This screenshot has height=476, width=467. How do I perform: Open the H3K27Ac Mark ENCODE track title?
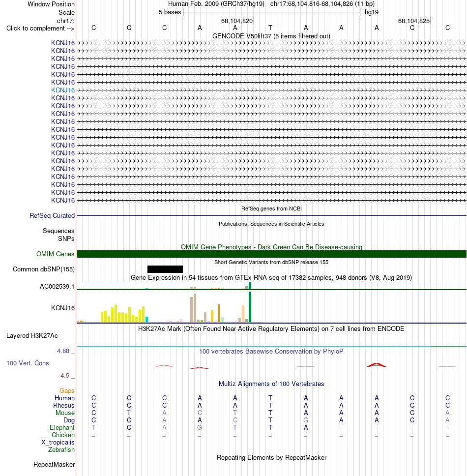point(271,329)
